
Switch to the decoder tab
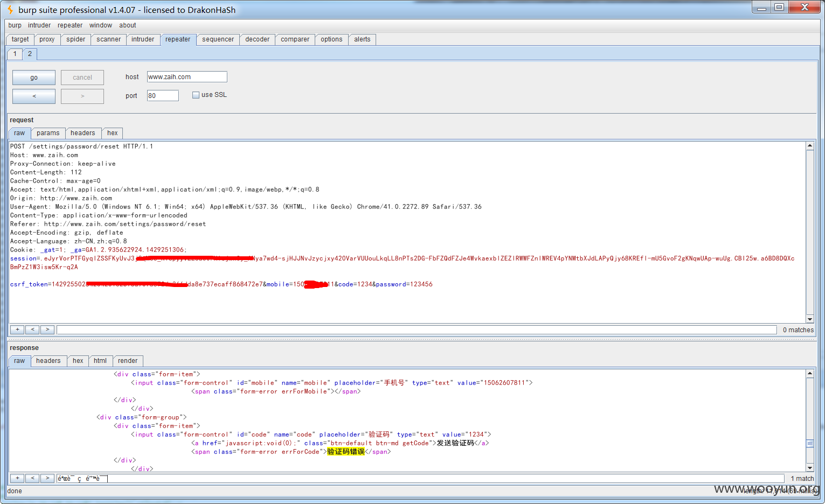[258, 39]
